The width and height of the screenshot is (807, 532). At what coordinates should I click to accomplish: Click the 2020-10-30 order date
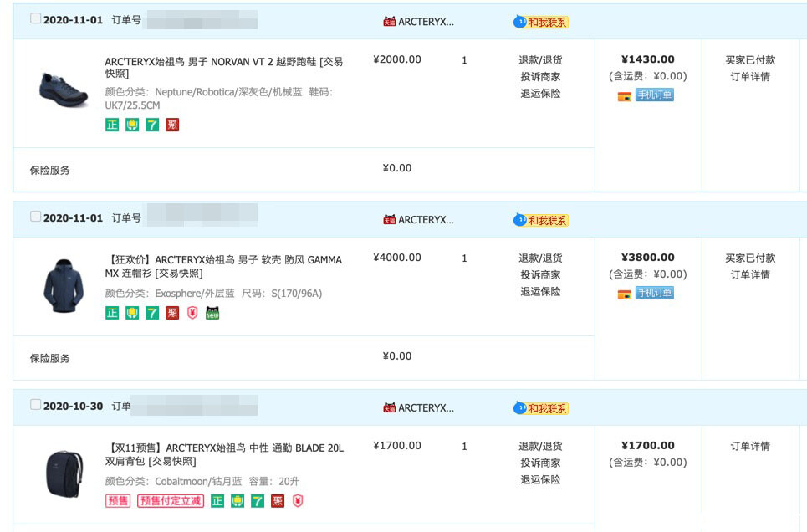point(73,407)
